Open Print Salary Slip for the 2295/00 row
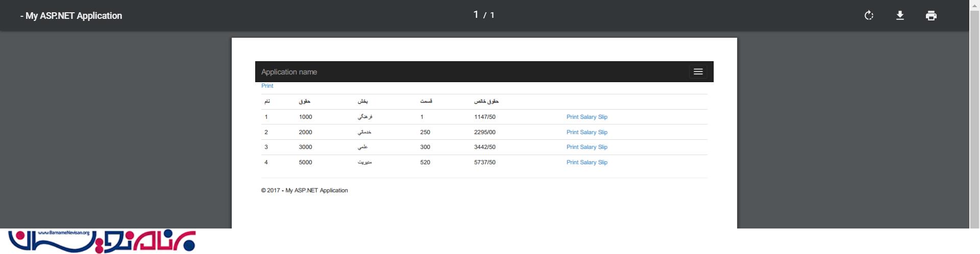This screenshot has height=254, width=980. (x=586, y=132)
